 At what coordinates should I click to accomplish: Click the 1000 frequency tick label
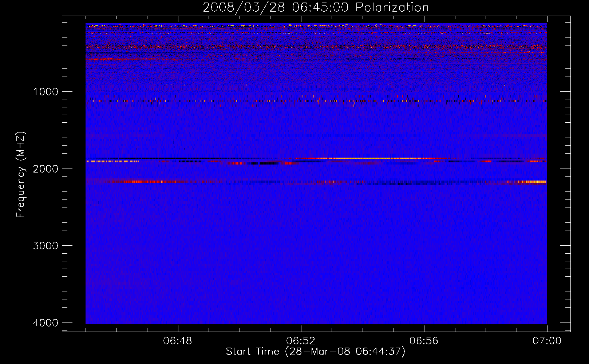coord(46,92)
